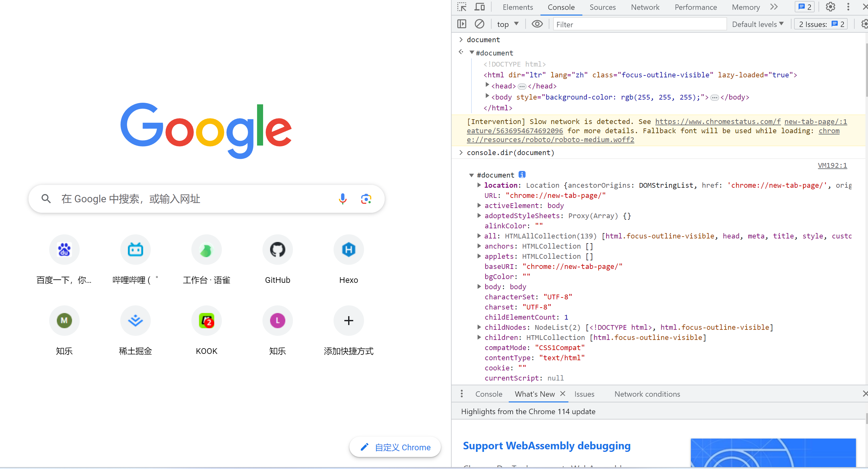Switch to the Sources tab
This screenshot has width=868, height=469.
point(602,7)
